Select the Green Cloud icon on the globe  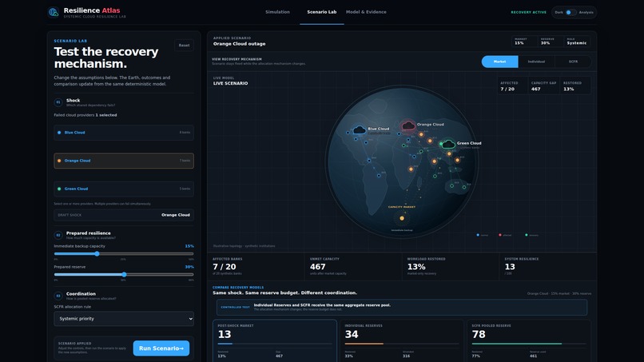pos(448,144)
